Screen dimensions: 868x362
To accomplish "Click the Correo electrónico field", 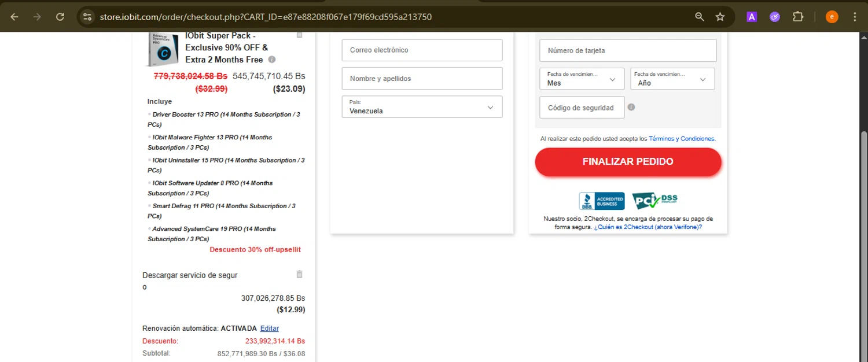I will (x=422, y=50).
